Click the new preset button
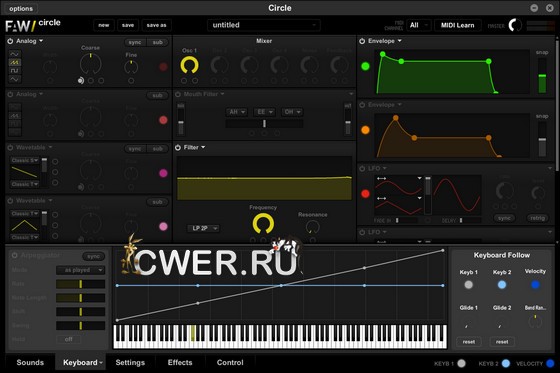 point(104,25)
